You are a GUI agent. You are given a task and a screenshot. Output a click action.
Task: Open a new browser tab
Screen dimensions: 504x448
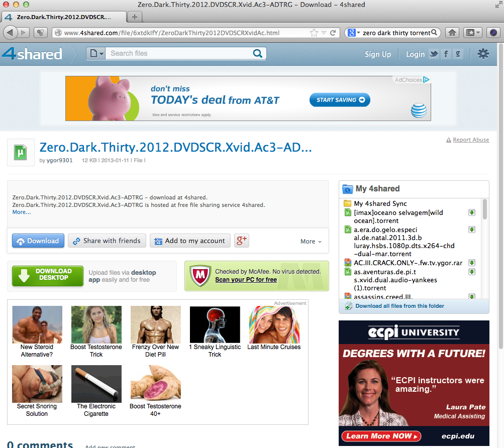(x=134, y=17)
